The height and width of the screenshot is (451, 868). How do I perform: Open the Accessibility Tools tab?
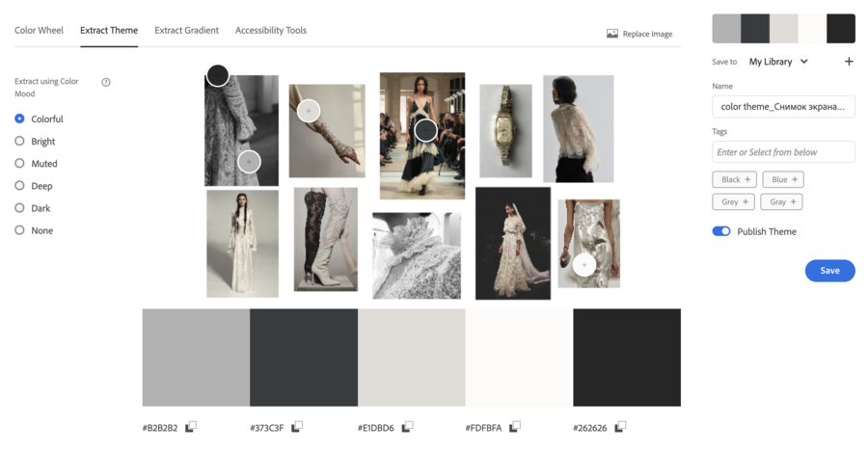coord(271,31)
